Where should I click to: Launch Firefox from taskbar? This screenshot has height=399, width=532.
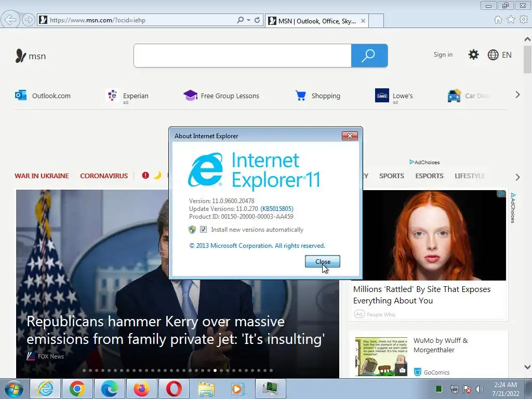pyautogui.click(x=141, y=389)
